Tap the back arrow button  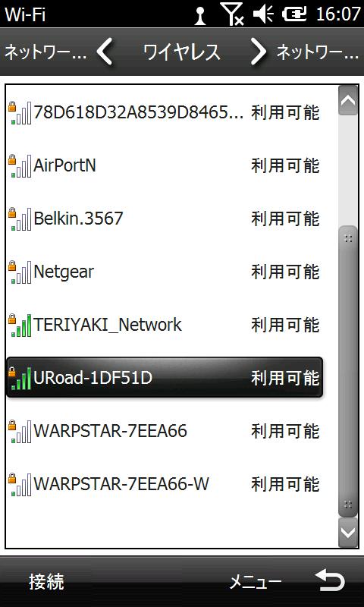pos(330,581)
